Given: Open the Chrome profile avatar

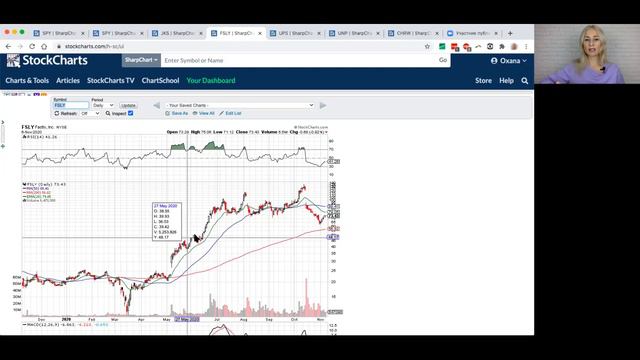Looking at the screenshot, I should [514, 47].
